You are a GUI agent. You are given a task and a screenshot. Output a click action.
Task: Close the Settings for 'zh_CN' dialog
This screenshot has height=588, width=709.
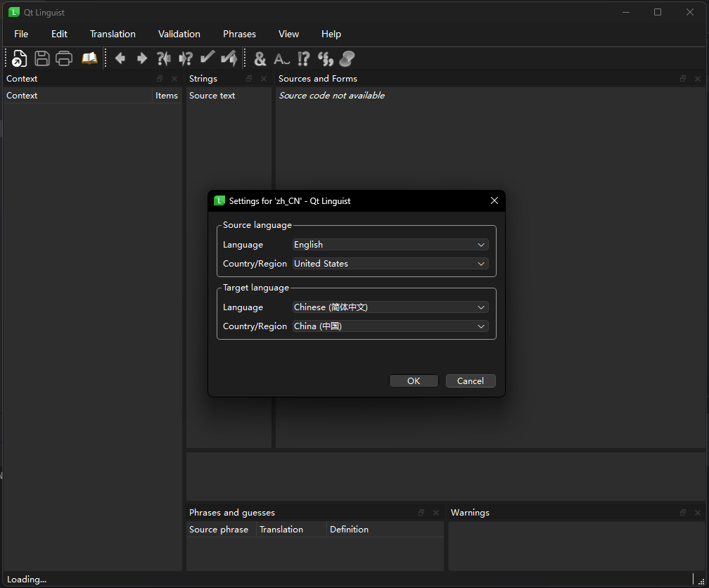click(x=494, y=200)
